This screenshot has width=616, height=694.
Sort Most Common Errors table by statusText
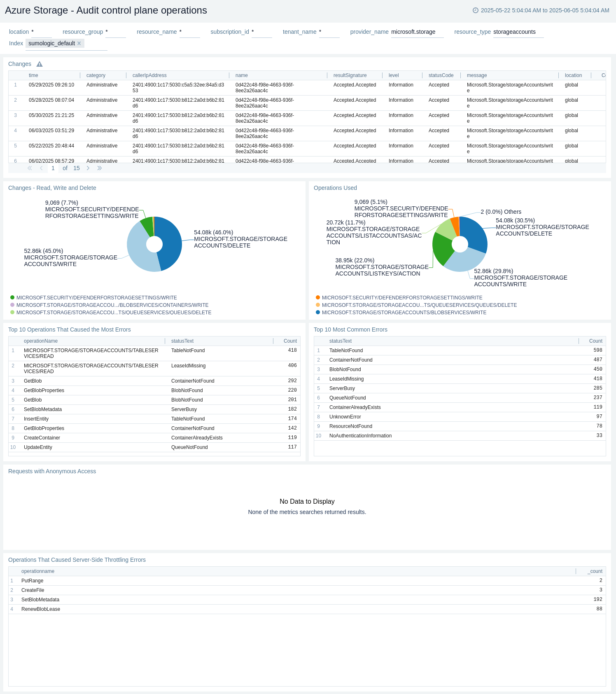coord(341,341)
